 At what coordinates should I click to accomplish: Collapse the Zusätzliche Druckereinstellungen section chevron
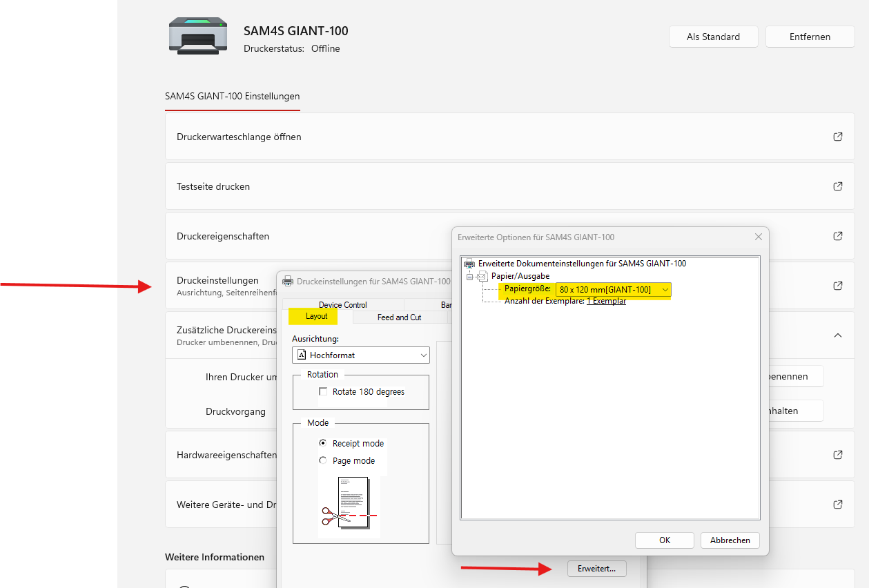(x=838, y=335)
